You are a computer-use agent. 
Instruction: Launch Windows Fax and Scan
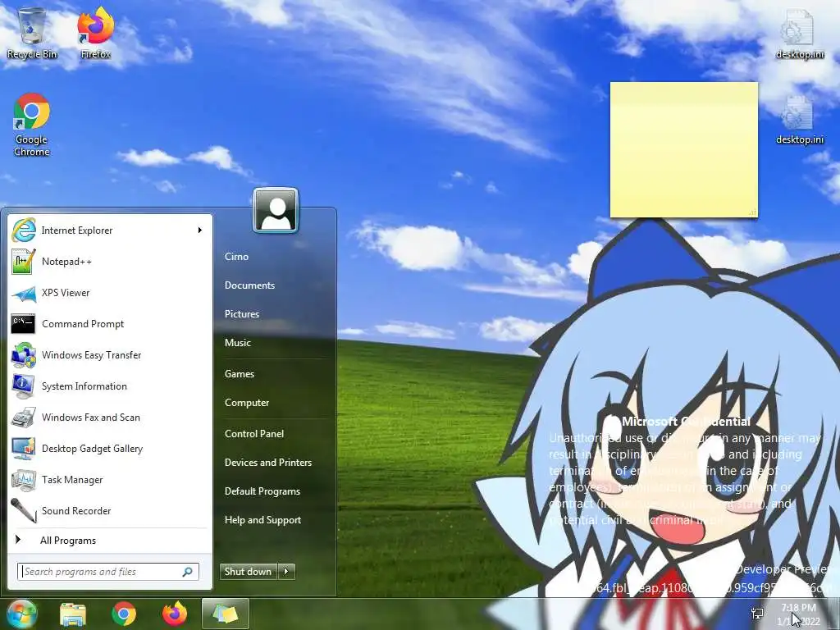coord(109,417)
